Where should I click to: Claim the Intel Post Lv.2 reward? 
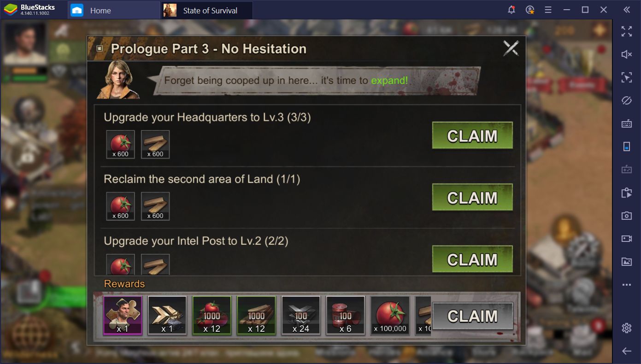472,259
